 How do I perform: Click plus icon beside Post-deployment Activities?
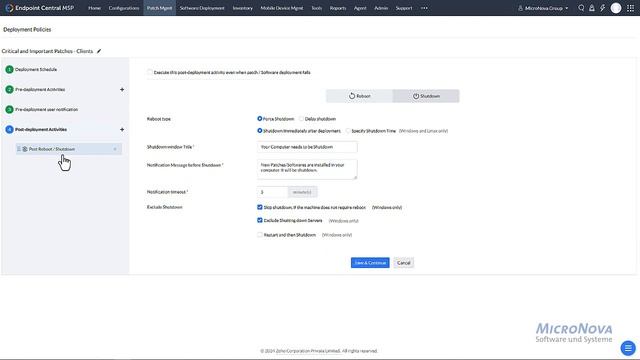pyautogui.click(x=122, y=129)
